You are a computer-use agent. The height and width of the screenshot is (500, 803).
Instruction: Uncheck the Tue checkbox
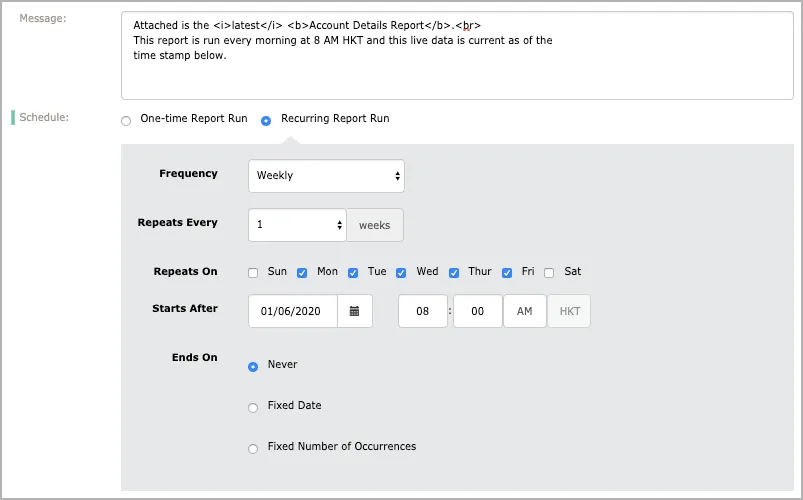[x=353, y=273]
